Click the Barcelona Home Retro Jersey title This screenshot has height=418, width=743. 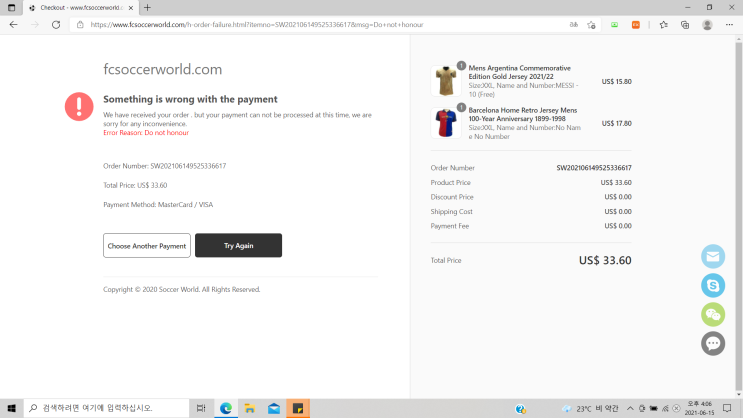[x=523, y=114]
